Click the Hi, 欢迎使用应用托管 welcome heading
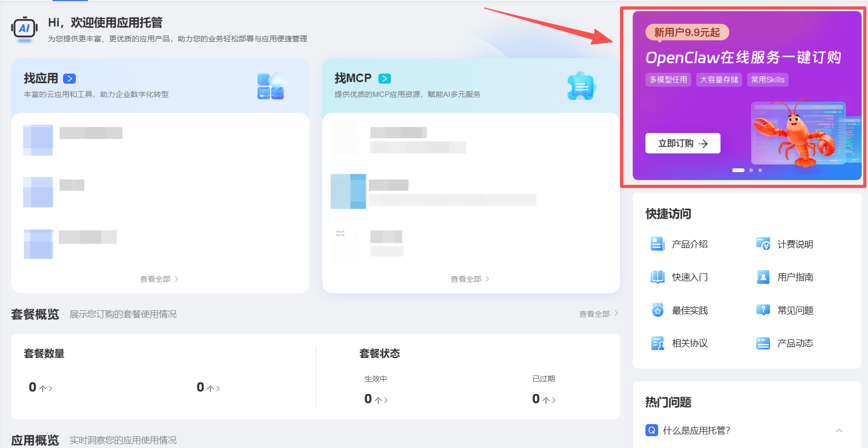 click(x=105, y=22)
